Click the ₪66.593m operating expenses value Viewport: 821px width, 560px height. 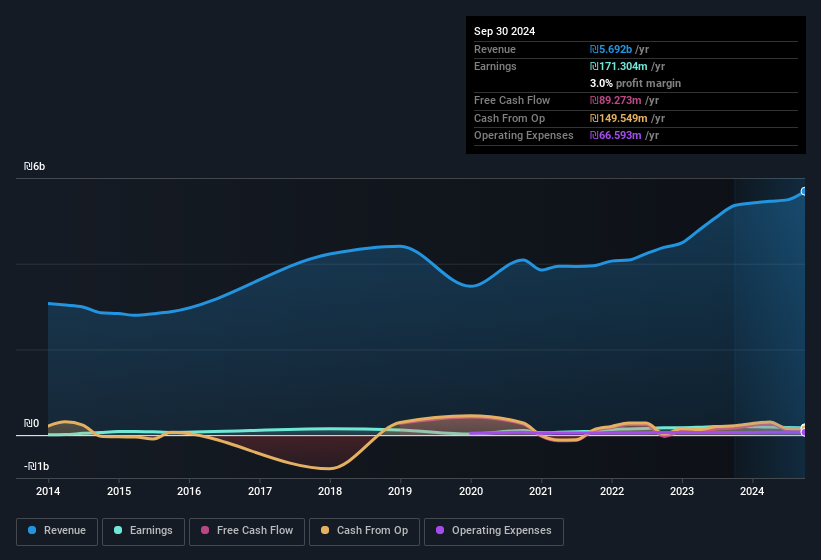(615, 136)
